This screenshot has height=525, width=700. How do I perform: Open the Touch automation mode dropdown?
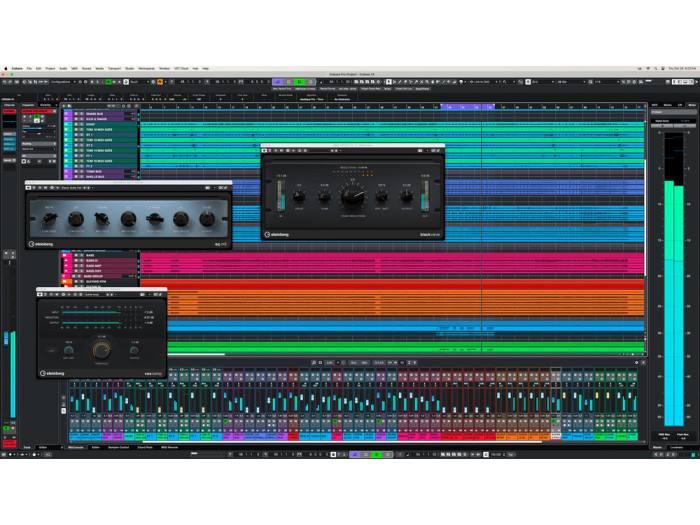point(137,82)
